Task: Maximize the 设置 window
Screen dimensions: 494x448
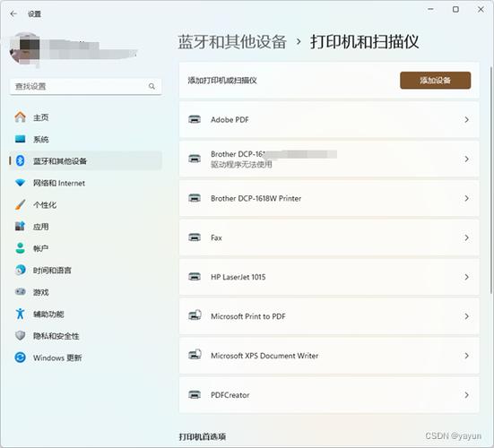Action: point(455,10)
